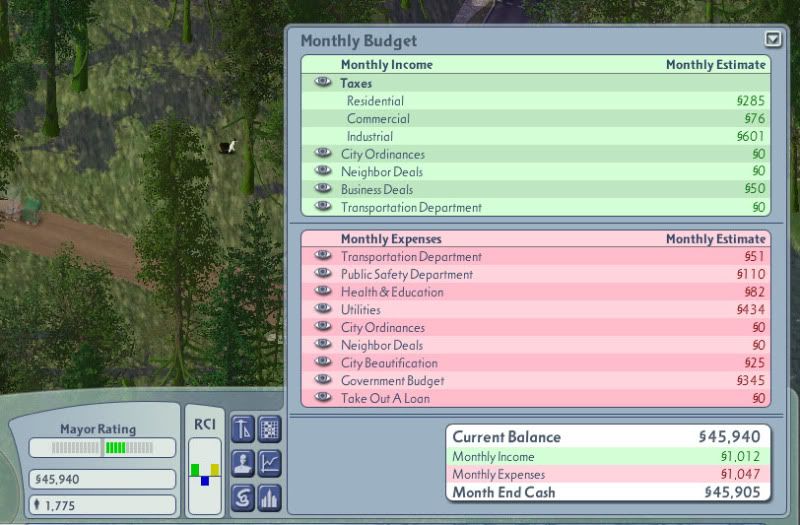This screenshot has height=525, width=800.
Task: Open income Transportation Department eye icon
Action: pos(322,206)
